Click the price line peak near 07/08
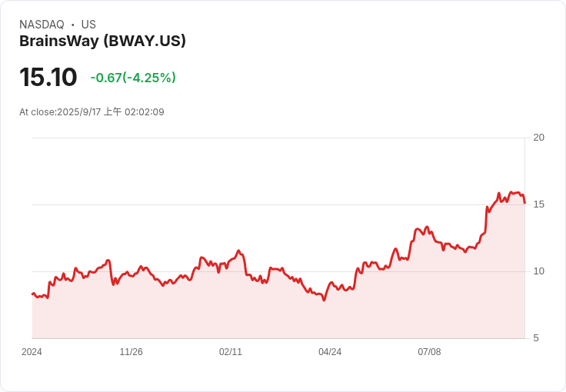 (427, 227)
